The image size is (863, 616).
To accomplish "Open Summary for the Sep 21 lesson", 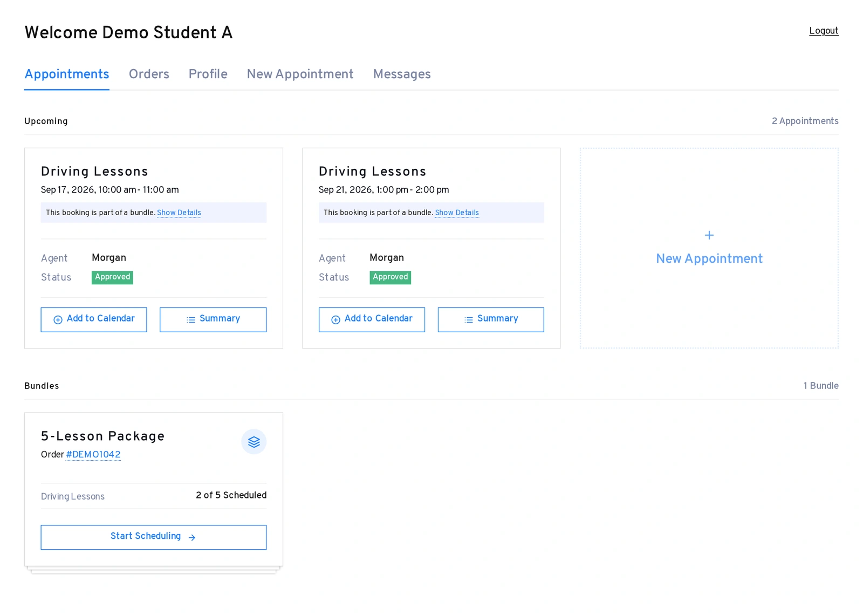I will point(491,319).
